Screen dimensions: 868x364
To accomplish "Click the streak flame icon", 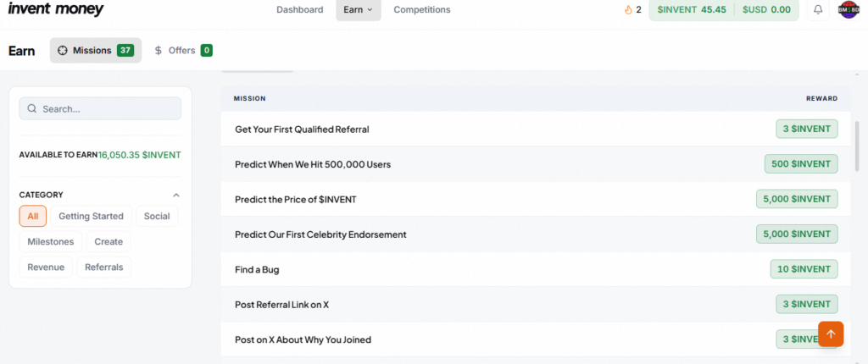I will click(628, 10).
